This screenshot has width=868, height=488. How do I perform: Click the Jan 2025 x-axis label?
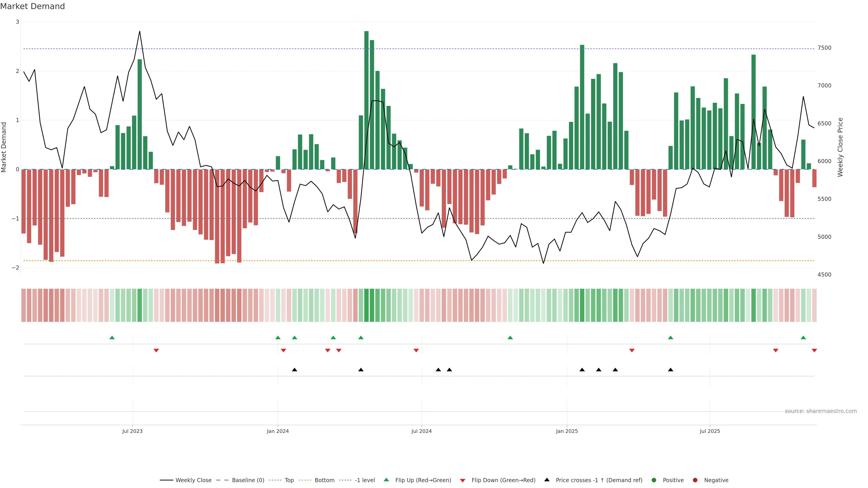click(x=567, y=431)
